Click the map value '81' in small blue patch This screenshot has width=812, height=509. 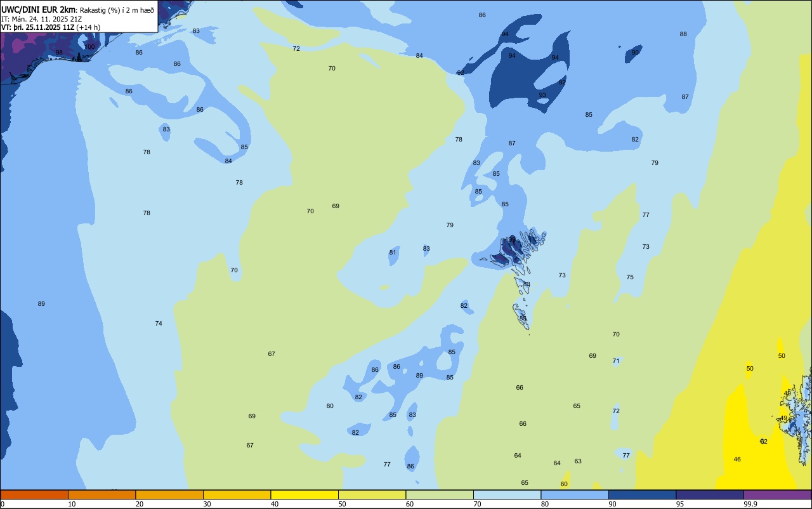pos(393,253)
